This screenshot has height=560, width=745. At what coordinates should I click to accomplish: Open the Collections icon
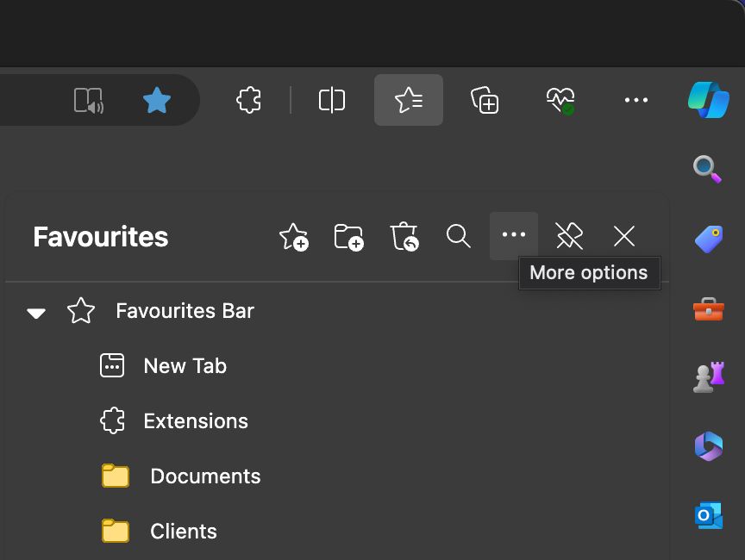[485, 100]
